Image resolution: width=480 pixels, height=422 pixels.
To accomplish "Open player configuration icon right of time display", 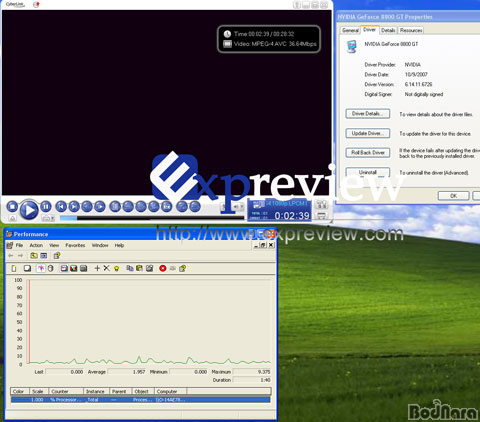I will (x=322, y=204).
